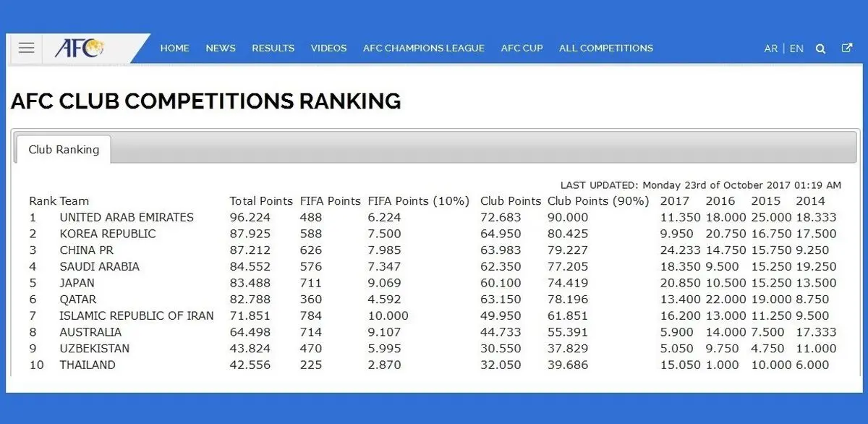Click the ISLAMIC REPUBLIC OF IRAN team
This screenshot has height=424, width=868.
[x=137, y=315]
